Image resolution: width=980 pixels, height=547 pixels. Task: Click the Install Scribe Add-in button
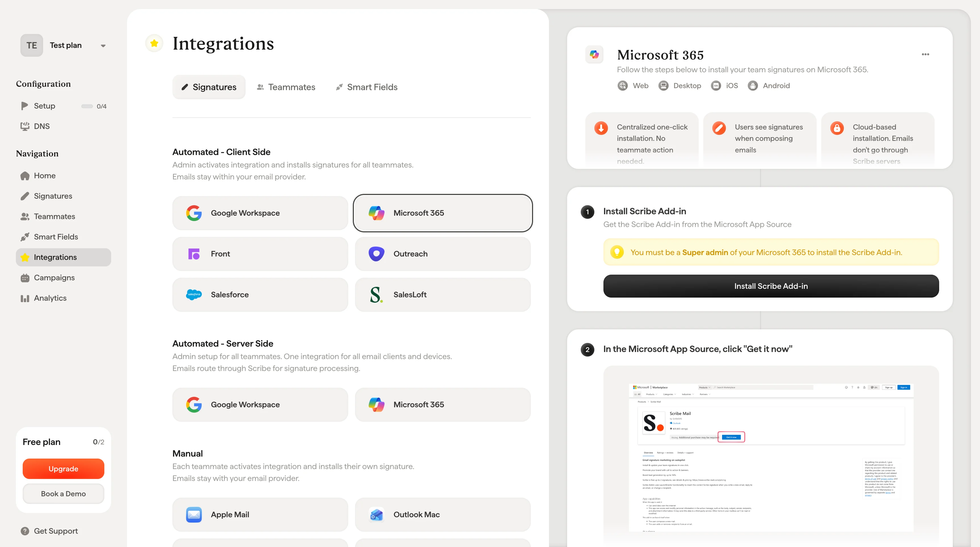coord(771,286)
